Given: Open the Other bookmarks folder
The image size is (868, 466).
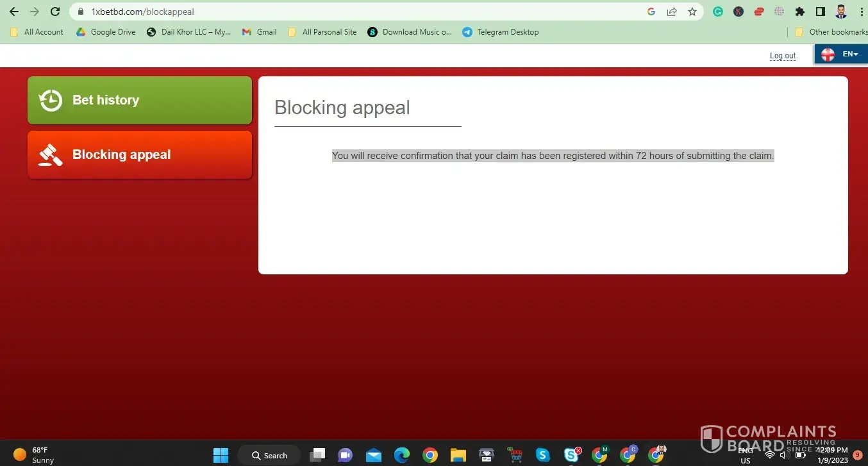Looking at the screenshot, I should (x=831, y=32).
